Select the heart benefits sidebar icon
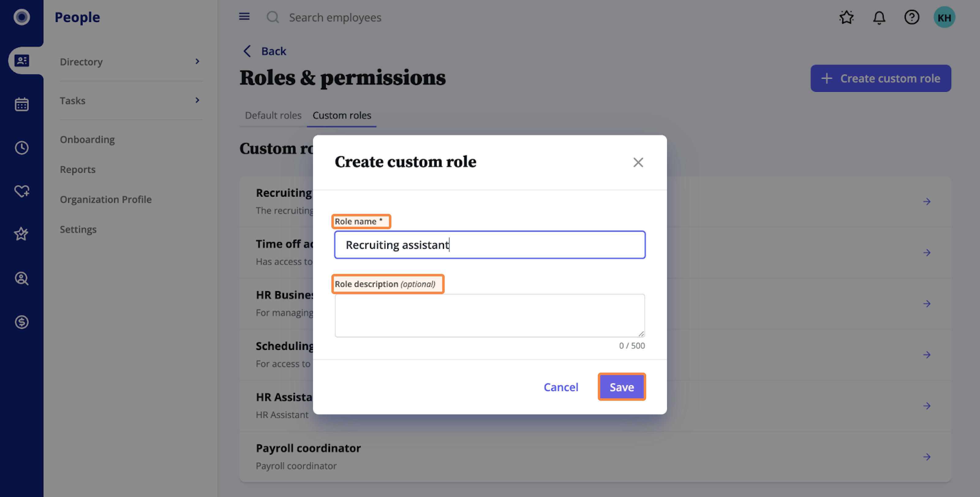 [x=22, y=191]
